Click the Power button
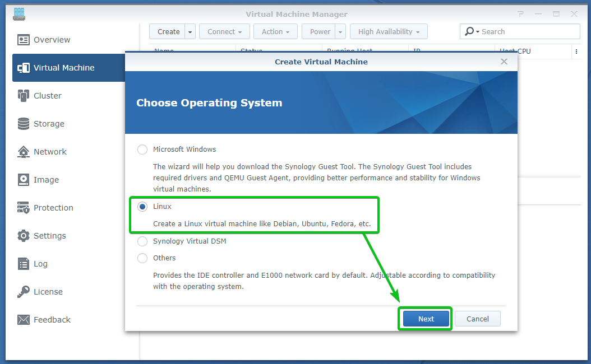591x364 pixels. pos(319,31)
